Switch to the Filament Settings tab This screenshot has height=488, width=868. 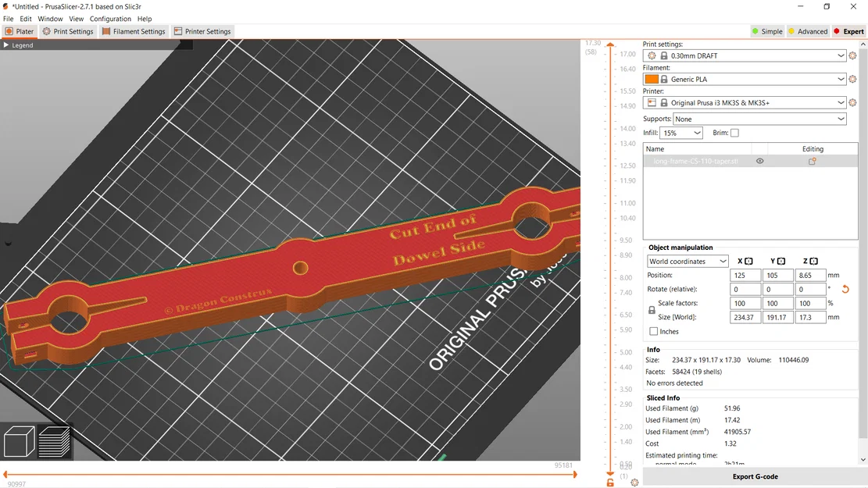[x=134, y=31]
